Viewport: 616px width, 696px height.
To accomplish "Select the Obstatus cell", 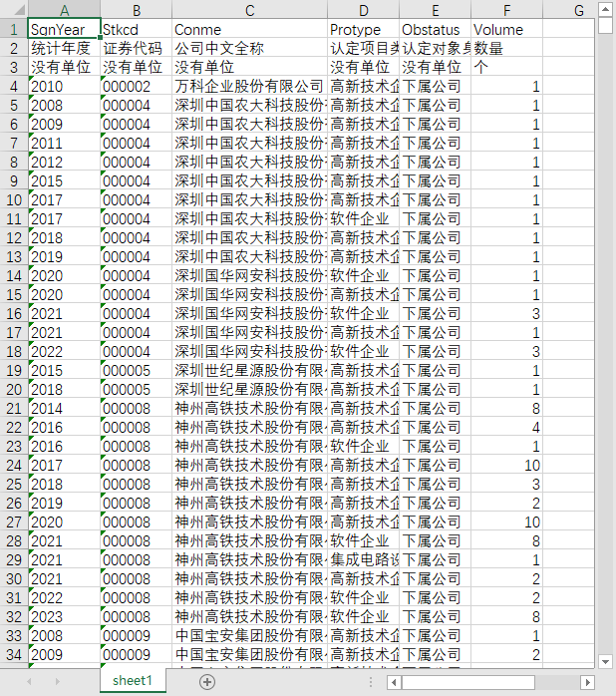I will click(x=435, y=29).
